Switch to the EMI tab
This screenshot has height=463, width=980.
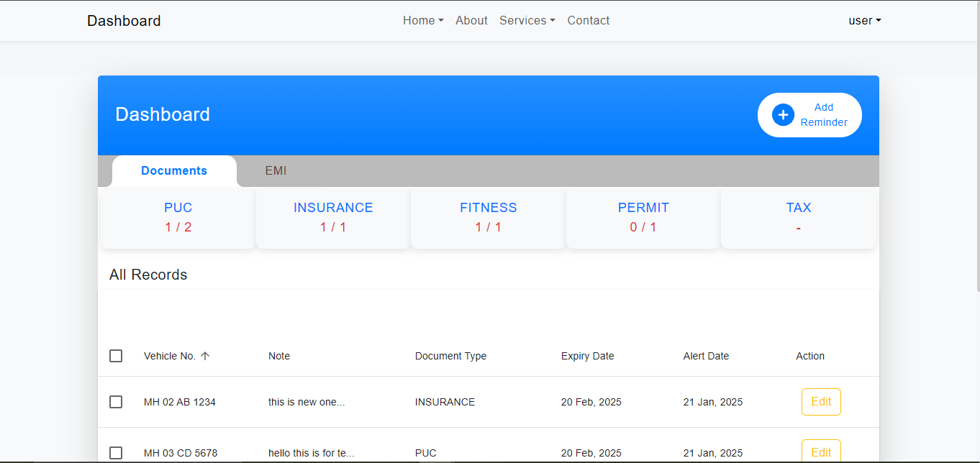point(276,171)
